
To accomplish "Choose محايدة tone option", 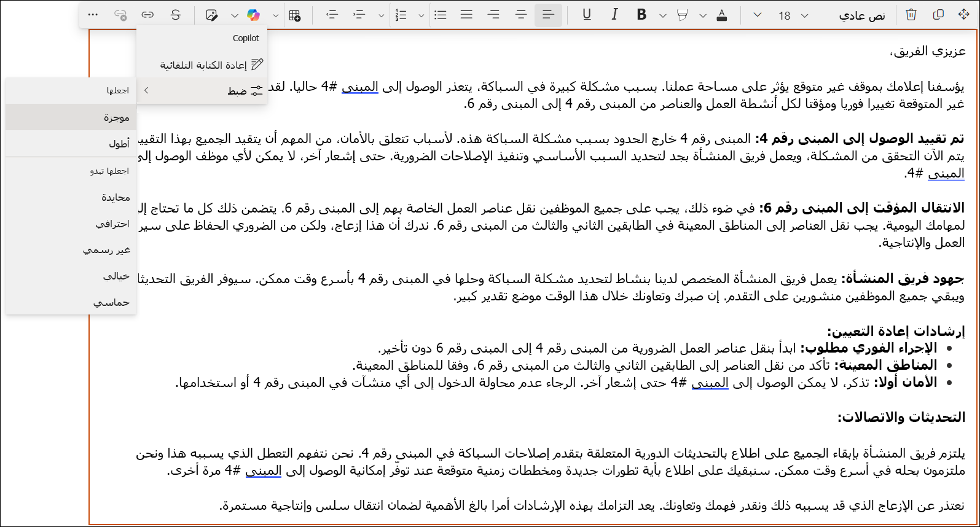I will tap(71, 197).
